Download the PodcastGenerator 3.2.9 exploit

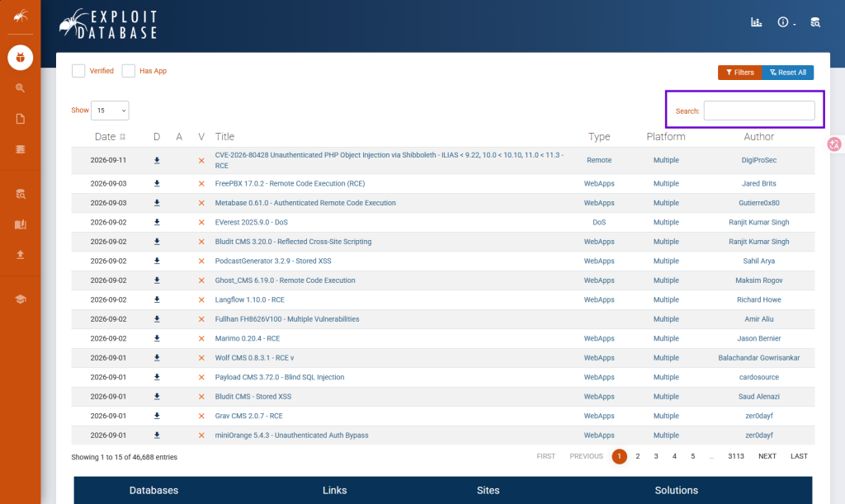[157, 261]
